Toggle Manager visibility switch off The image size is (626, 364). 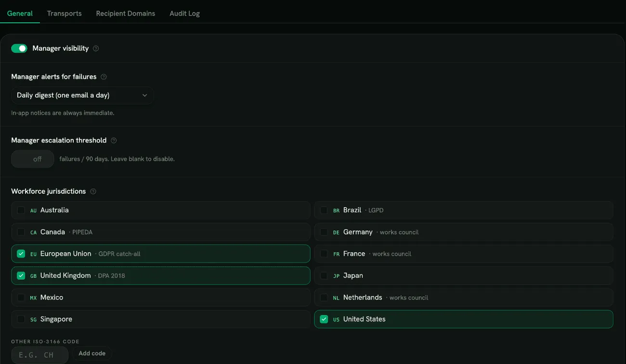[19, 48]
